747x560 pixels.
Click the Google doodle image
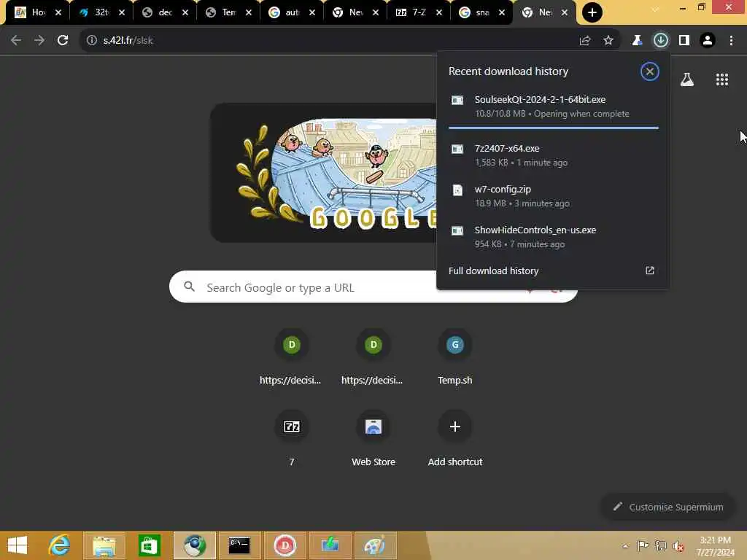point(324,172)
